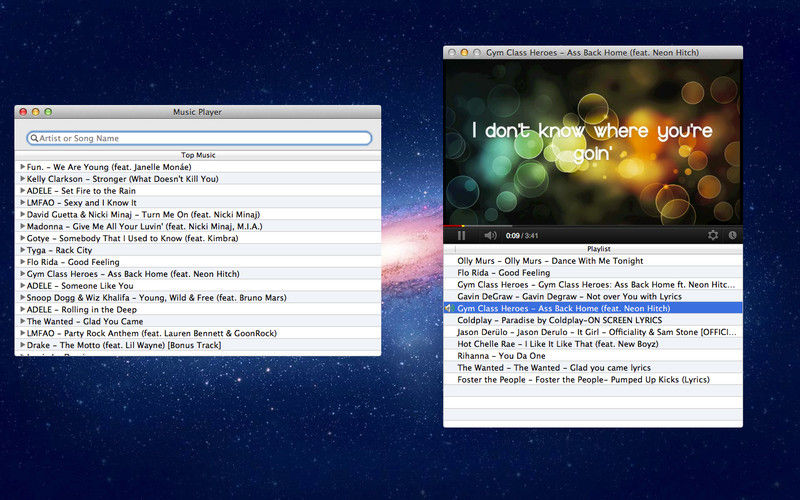Click 'ADELE – Someone Like You' song title text

80,286
